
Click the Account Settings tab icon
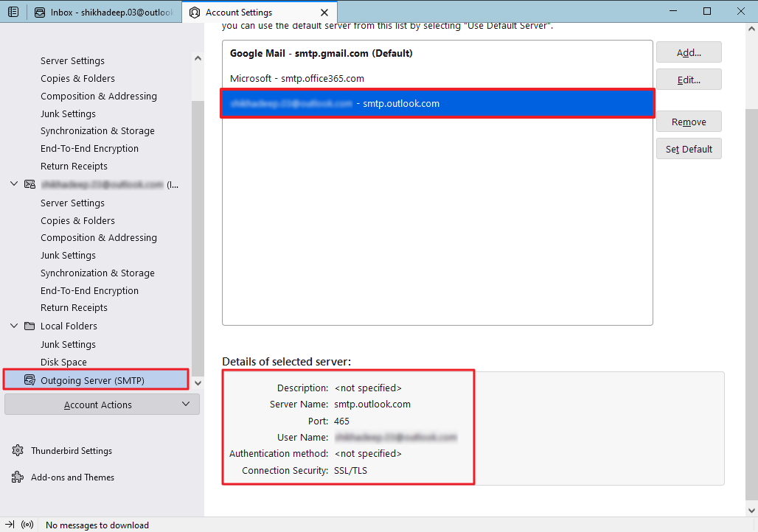(x=195, y=13)
